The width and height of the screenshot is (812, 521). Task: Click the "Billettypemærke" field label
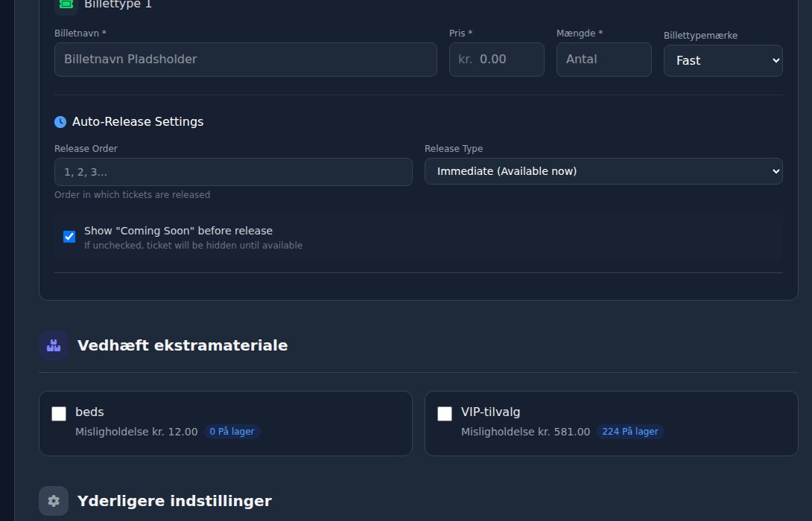pyautogui.click(x=701, y=36)
